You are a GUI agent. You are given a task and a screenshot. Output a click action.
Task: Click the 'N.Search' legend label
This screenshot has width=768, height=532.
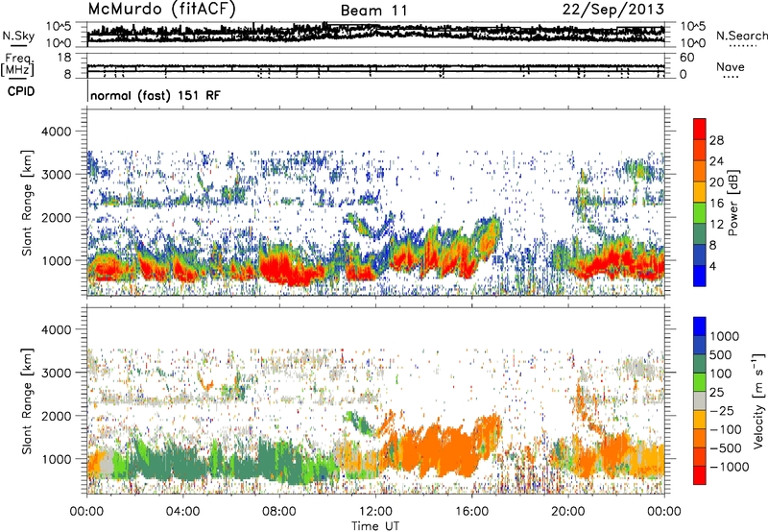click(741, 36)
